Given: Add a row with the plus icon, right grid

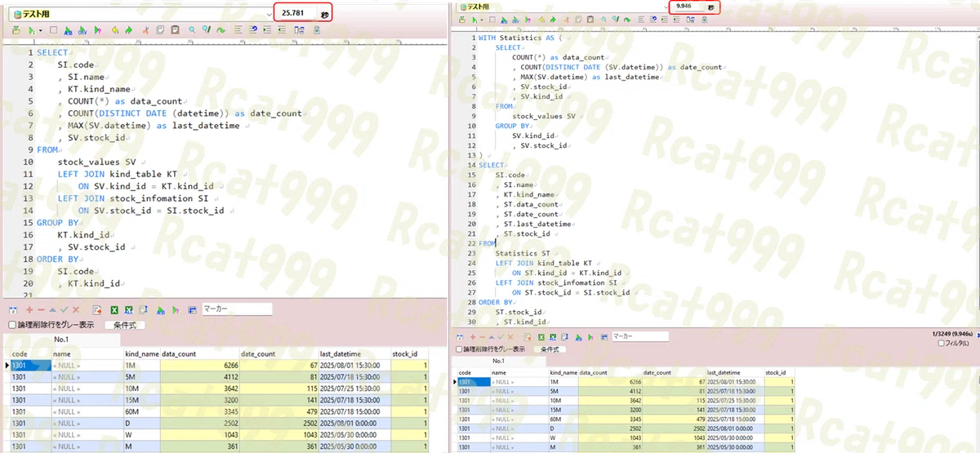Looking at the screenshot, I should click(x=473, y=337).
